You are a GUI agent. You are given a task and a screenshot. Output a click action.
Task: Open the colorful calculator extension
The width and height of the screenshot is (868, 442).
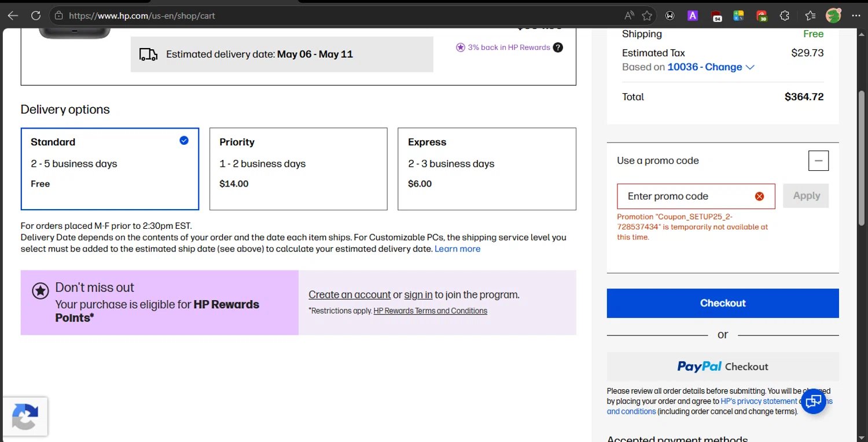coord(738,16)
